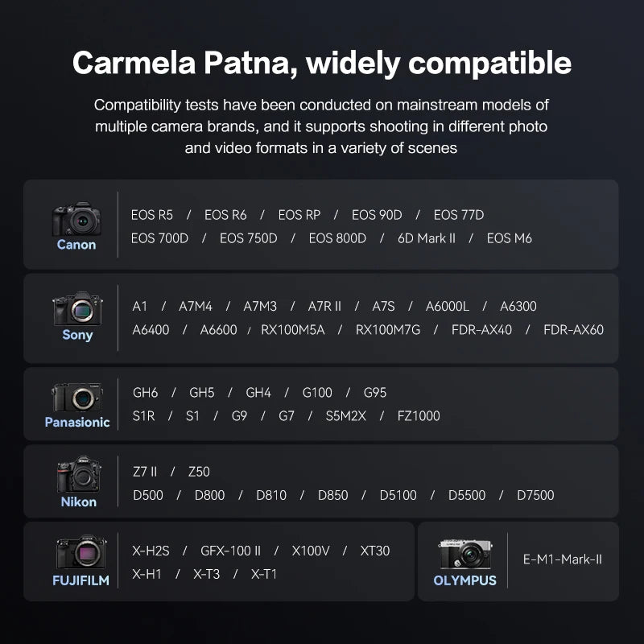The width and height of the screenshot is (644, 644).
Task: Select the D7500 model text
Action: pyautogui.click(x=535, y=495)
